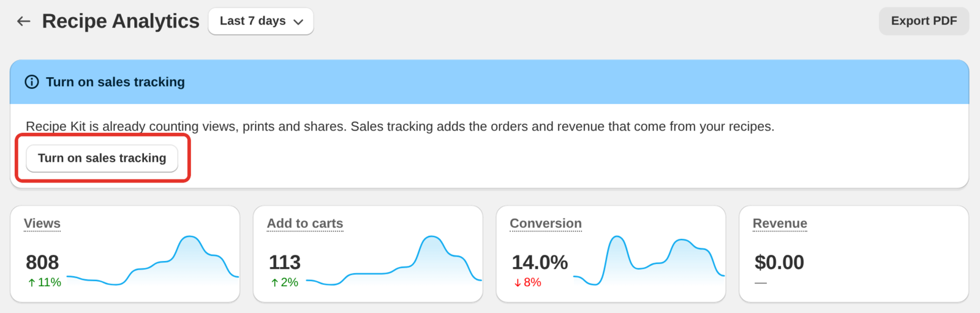Screen dimensions: 980x313
Task: Click the 8% decrease indicator
Action: 527,282
